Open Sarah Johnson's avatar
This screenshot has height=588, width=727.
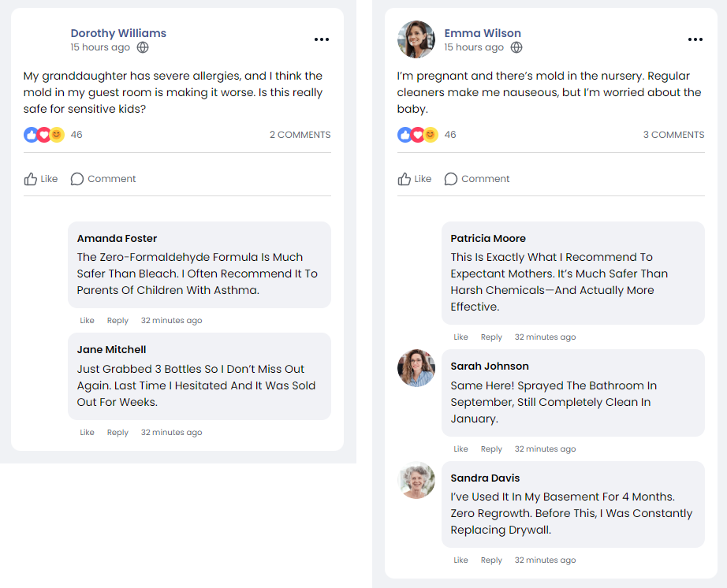pos(416,368)
